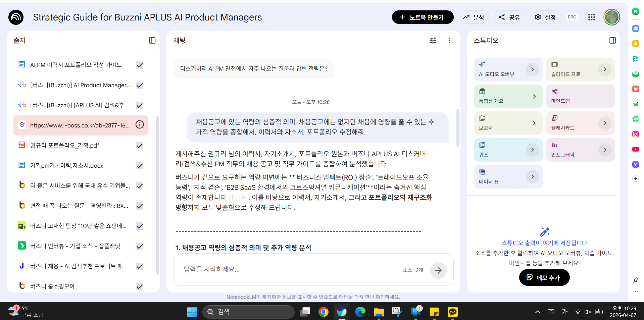Image resolution: width=644 pixels, height=320 pixels.
Task: Click 메모 추가 button
Action: 544,277
